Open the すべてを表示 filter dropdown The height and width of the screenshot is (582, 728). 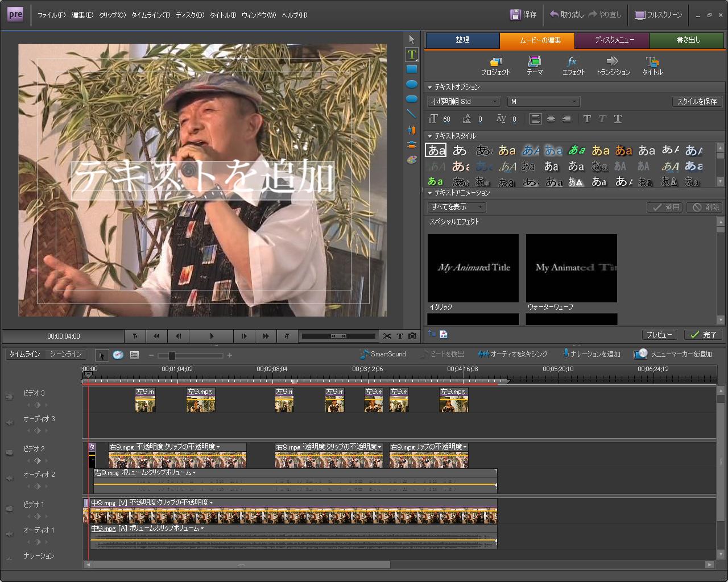pos(457,207)
